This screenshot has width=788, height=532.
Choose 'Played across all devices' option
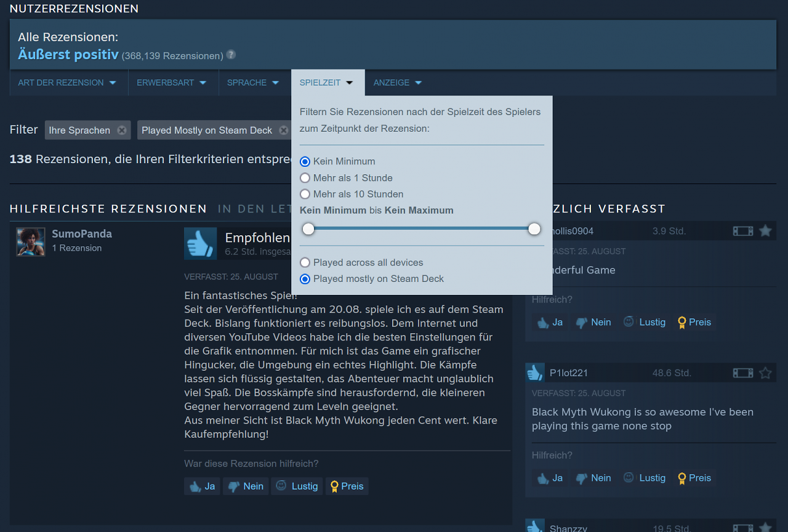(x=305, y=262)
